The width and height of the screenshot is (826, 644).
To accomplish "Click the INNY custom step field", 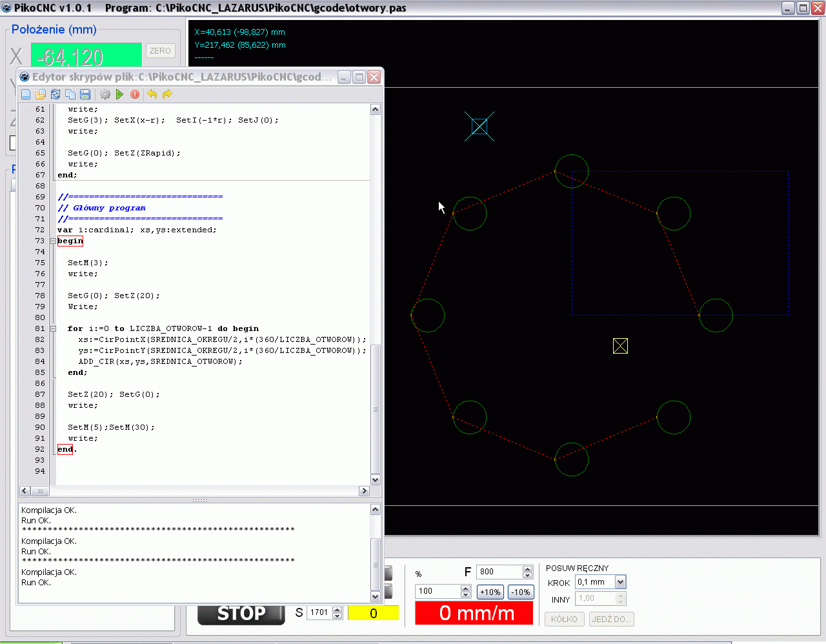I will pos(596,599).
